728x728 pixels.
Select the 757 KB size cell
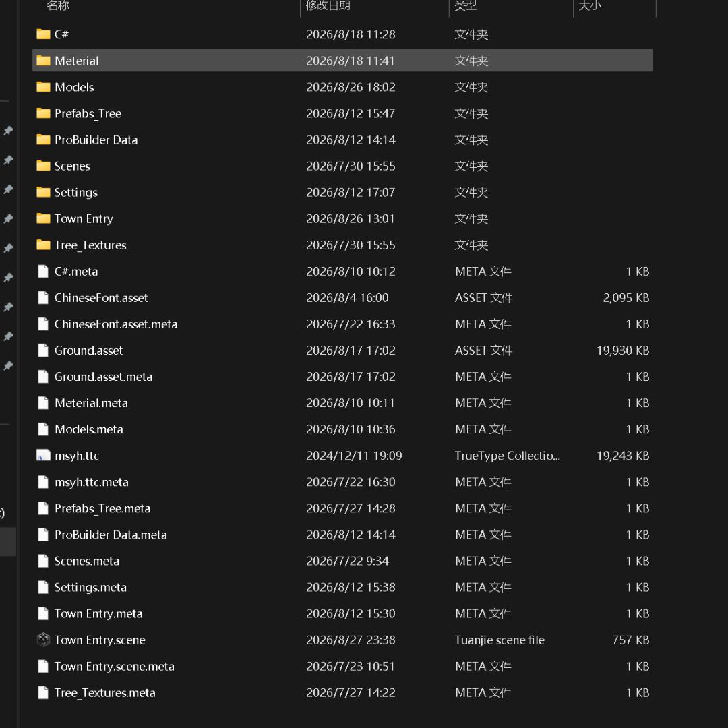click(x=630, y=640)
